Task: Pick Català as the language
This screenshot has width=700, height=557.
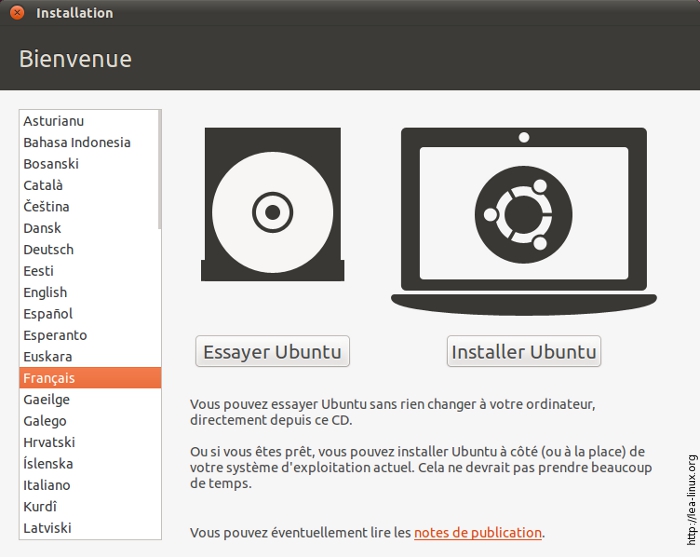Action: [x=43, y=185]
